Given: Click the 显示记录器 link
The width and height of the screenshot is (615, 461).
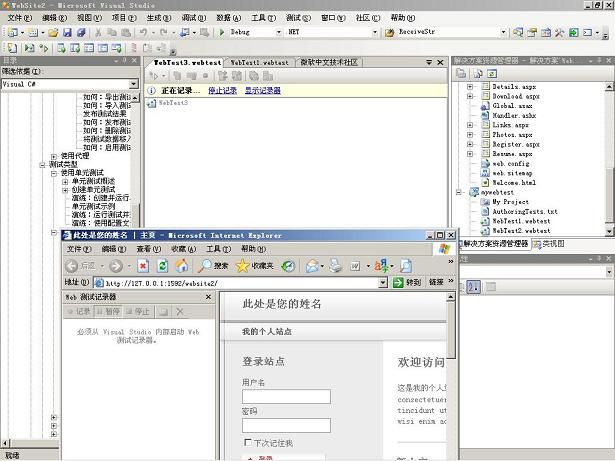Looking at the screenshot, I should coord(262,91).
